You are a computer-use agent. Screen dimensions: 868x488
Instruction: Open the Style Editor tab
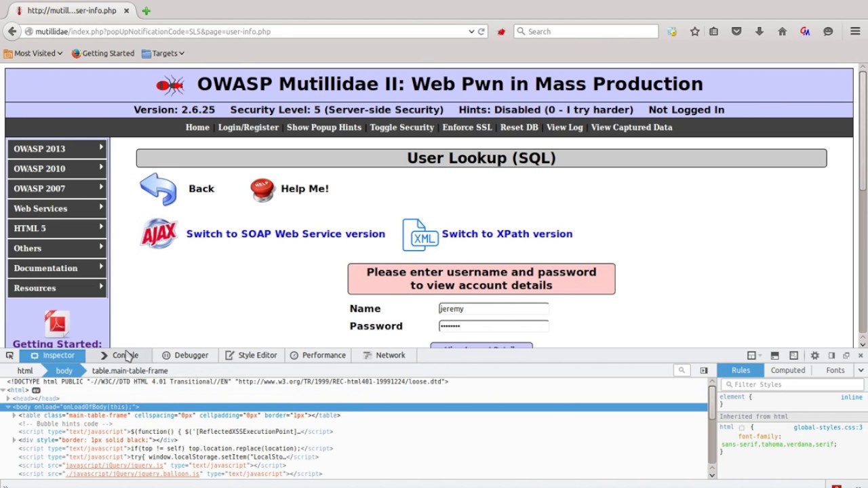pyautogui.click(x=251, y=355)
